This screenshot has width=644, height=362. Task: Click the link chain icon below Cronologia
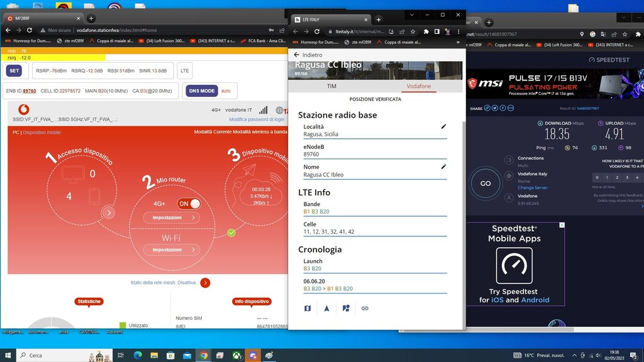coord(365,308)
